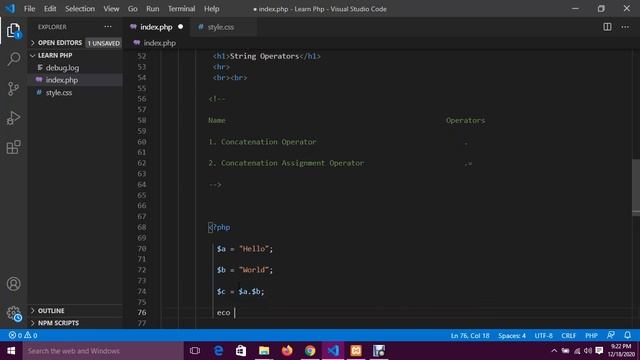Click the '<?php' opening tag on line 68
The image size is (640, 360).
pos(219,227)
